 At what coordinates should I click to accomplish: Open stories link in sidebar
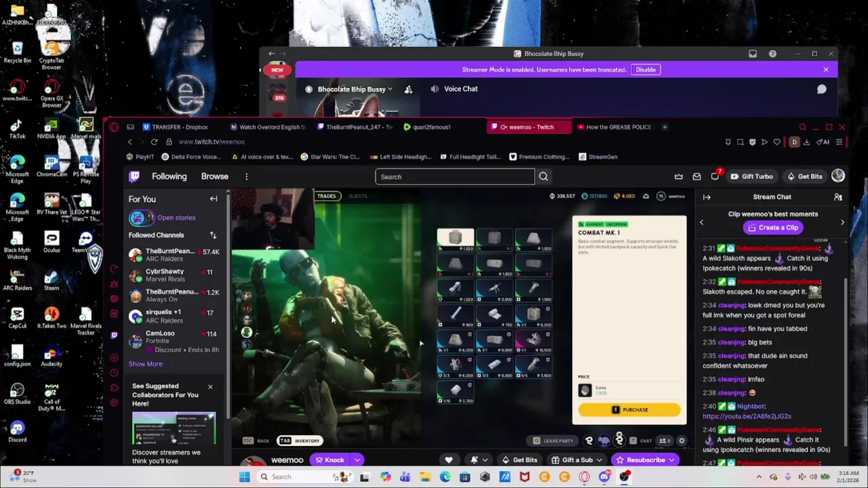pos(176,218)
